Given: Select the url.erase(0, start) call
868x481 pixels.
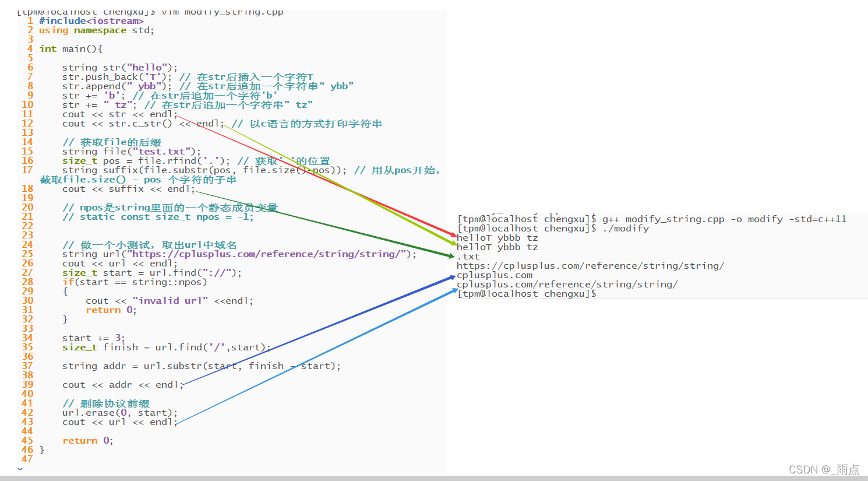Looking at the screenshot, I should coord(120,413).
